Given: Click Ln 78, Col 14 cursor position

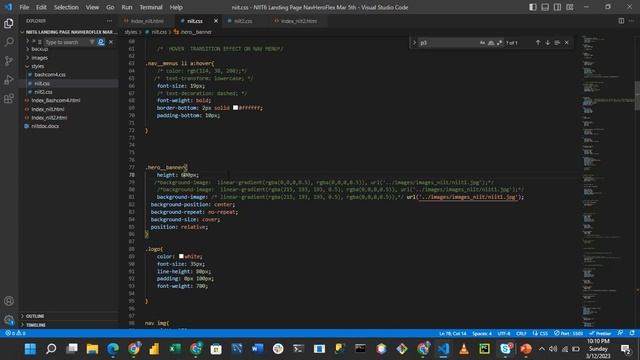Looking at the screenshot, I should (453, 333).
